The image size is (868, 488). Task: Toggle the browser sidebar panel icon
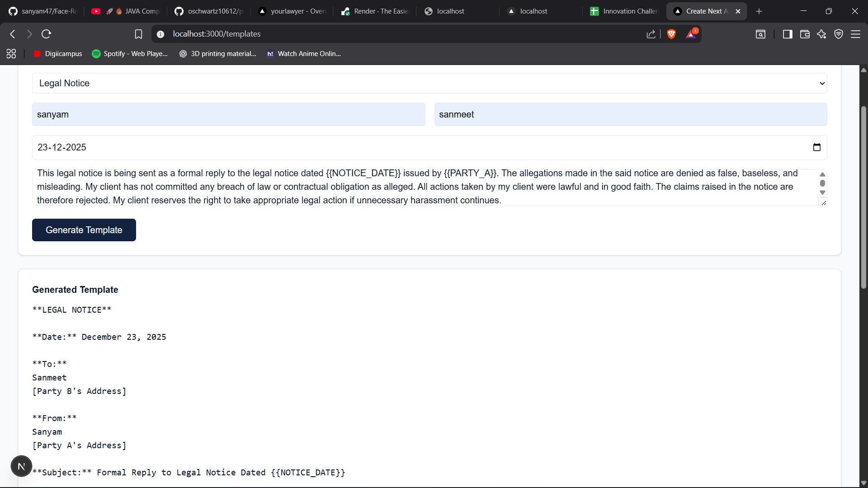[788, 34]
